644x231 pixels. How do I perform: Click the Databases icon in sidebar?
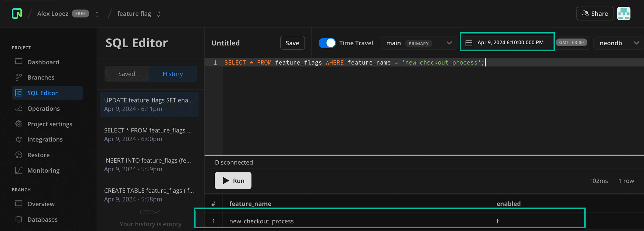(19, 219)
